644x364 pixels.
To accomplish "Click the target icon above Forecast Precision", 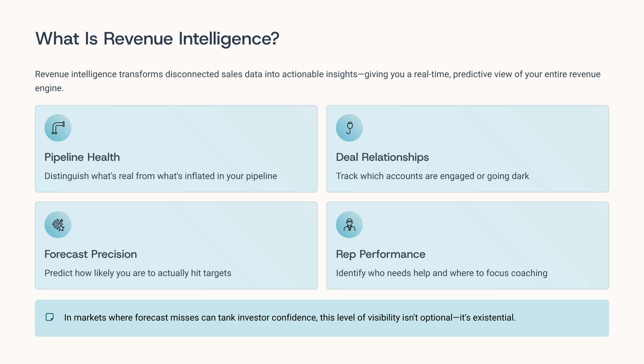I will (58, 225).
